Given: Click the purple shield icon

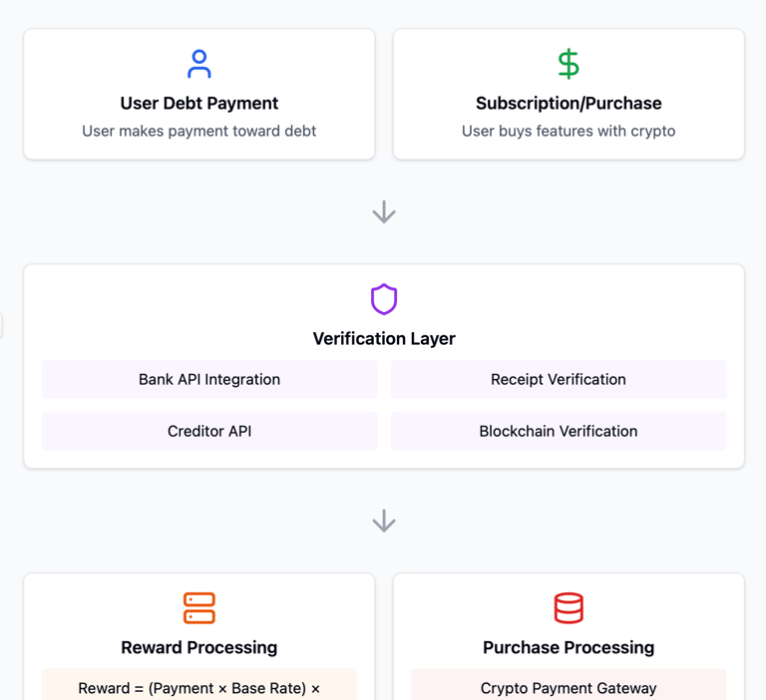Looking at the screenshot, I should 384,299.
